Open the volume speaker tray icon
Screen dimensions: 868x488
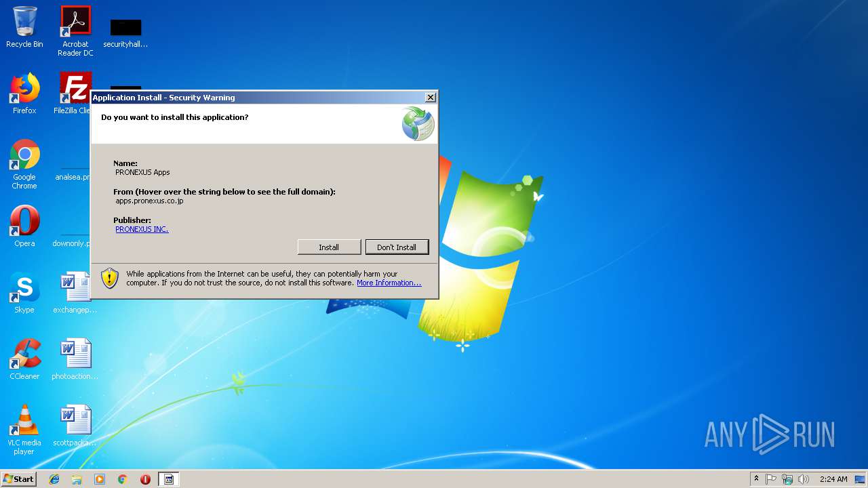point(804,479)
